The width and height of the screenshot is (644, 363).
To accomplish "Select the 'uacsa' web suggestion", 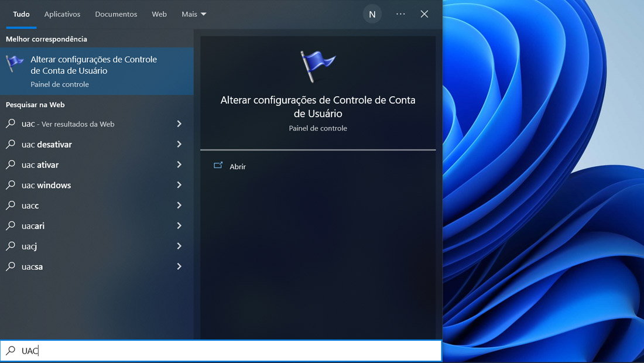I will tap(97, 266).
